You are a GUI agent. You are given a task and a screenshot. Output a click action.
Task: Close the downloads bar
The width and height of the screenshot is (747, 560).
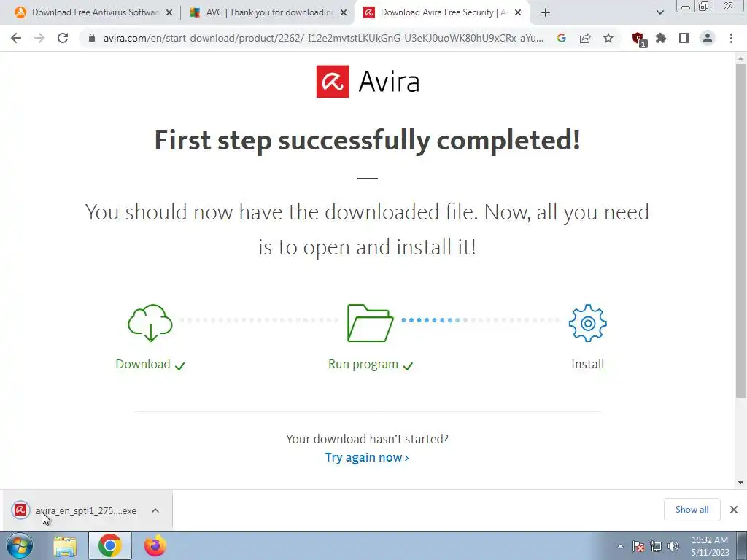point(734,510)
